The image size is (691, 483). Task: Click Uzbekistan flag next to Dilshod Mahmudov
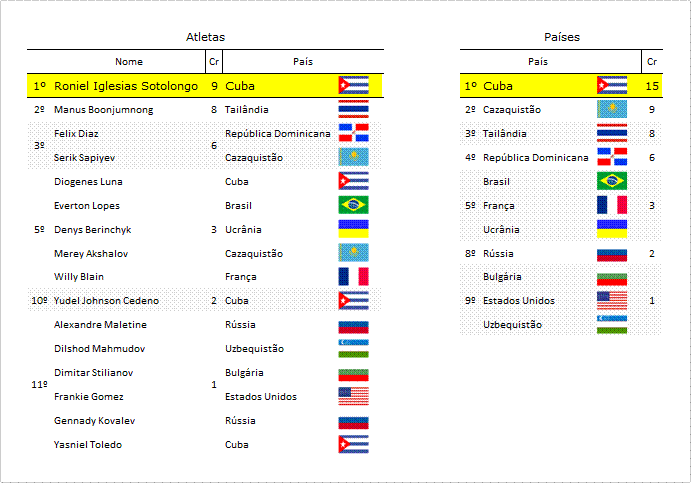353,348
